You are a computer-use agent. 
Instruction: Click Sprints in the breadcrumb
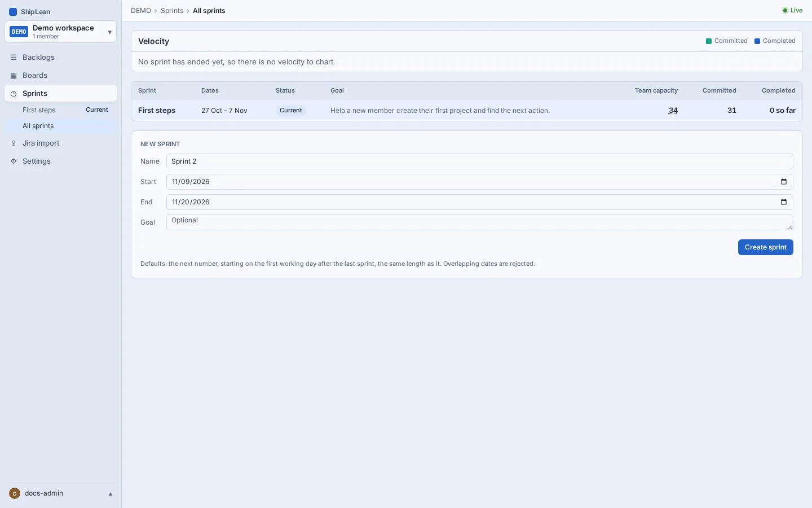(172, 11)
